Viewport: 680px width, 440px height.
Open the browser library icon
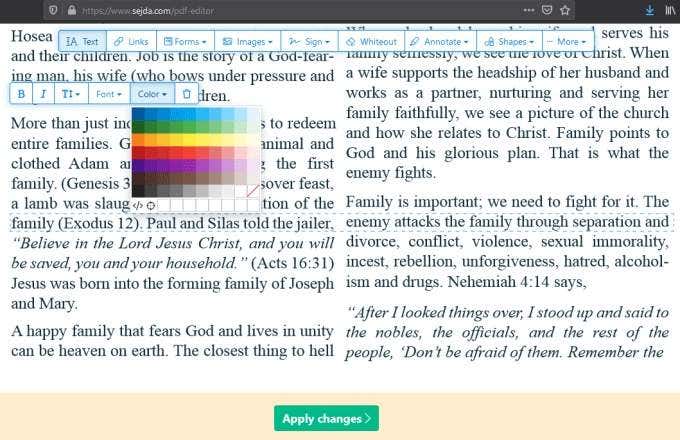pos(670,10)
